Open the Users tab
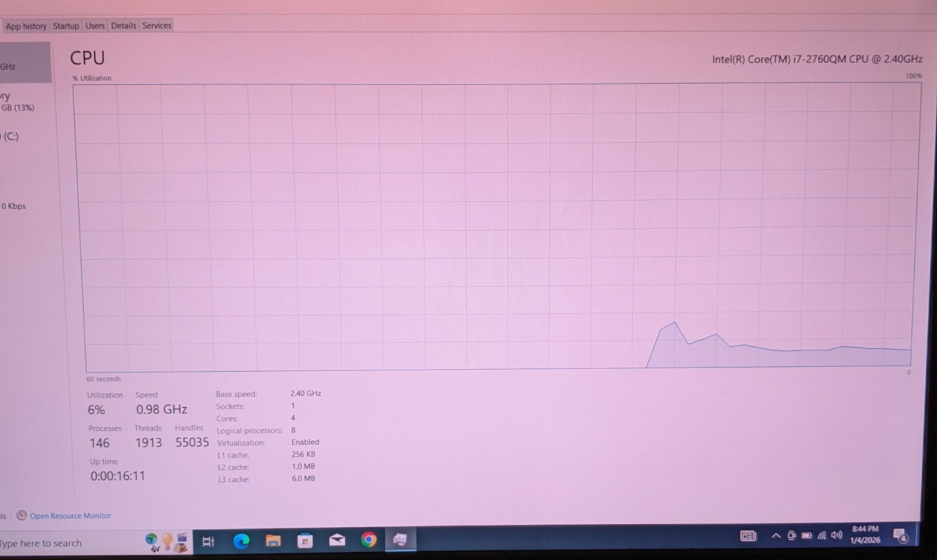 click(x=95, y=26)
